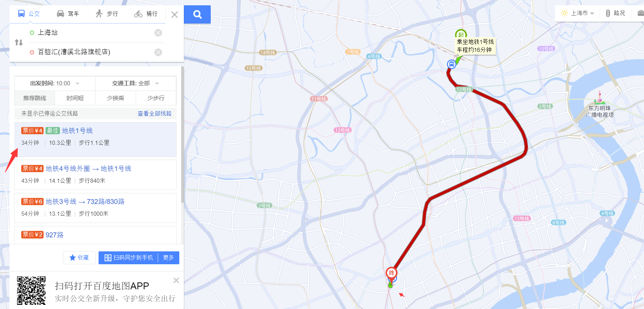The width and height of the screenshot is (644, 309).
Task: Swap start and destination with arrows icon
Action: pos(19,42)
